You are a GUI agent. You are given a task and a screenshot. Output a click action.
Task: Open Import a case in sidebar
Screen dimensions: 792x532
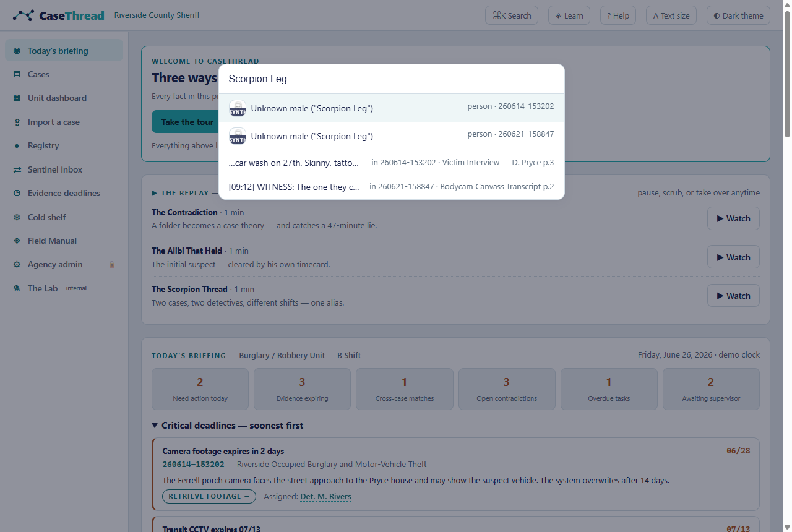point(64,122)
